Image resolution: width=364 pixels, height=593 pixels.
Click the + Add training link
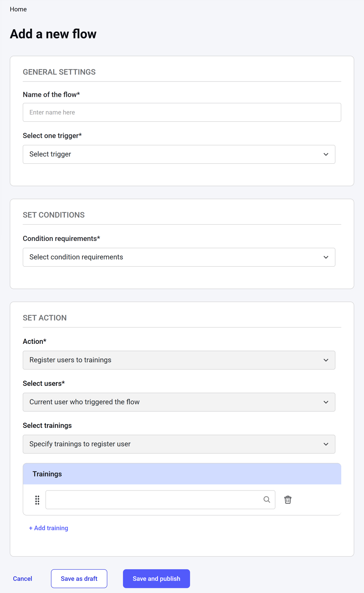tap(49, 528)
